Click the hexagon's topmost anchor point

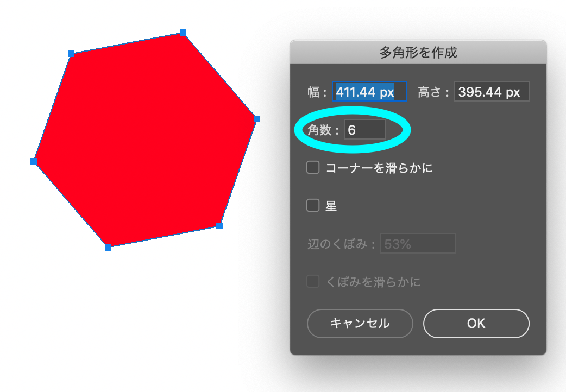(x=183, y=33)
